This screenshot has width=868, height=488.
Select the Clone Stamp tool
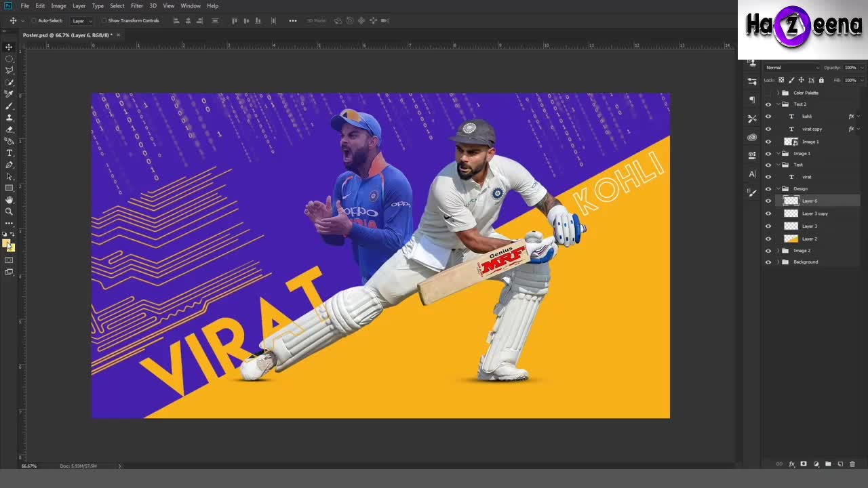[9, 118]
